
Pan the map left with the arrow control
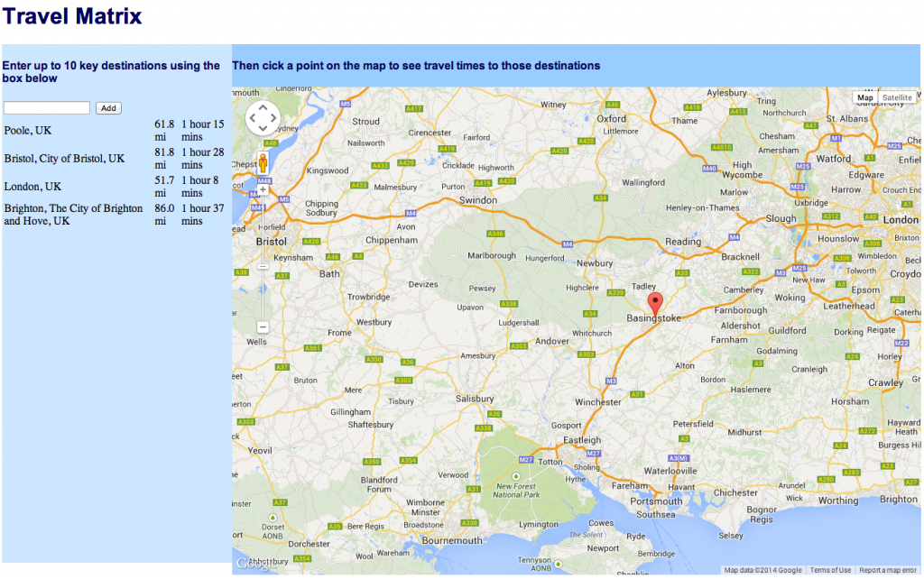pyautogui.click(x=253, y=118)
